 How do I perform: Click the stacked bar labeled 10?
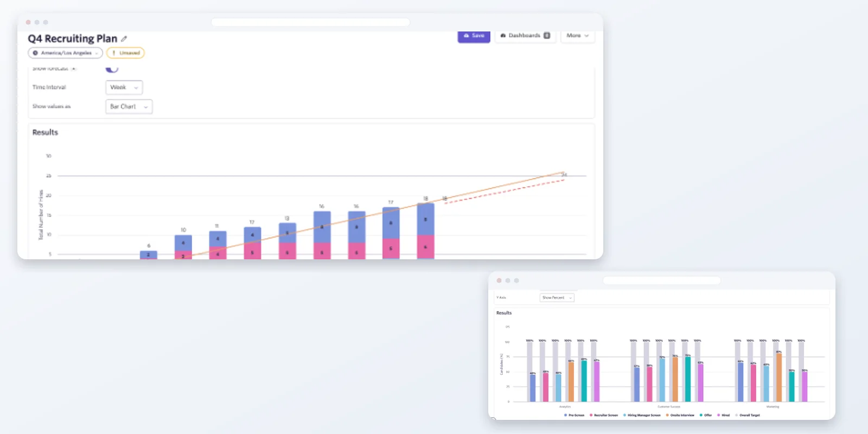183,247
